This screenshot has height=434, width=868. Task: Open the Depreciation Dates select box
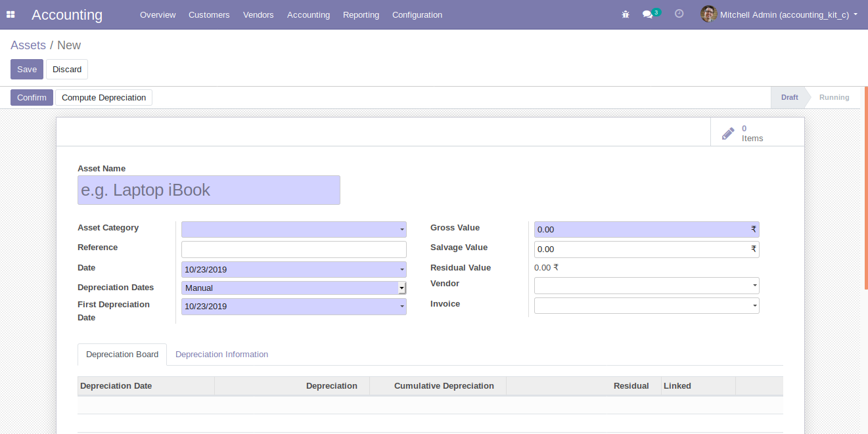click(x=294, y=288)
